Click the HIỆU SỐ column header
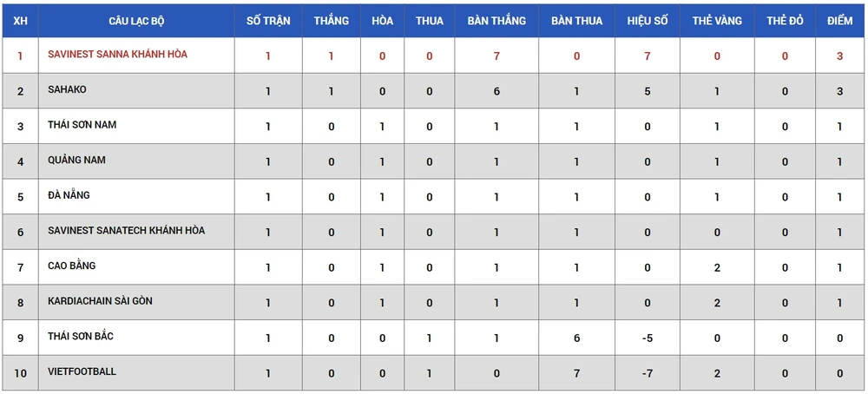 [x=648, y=20]
